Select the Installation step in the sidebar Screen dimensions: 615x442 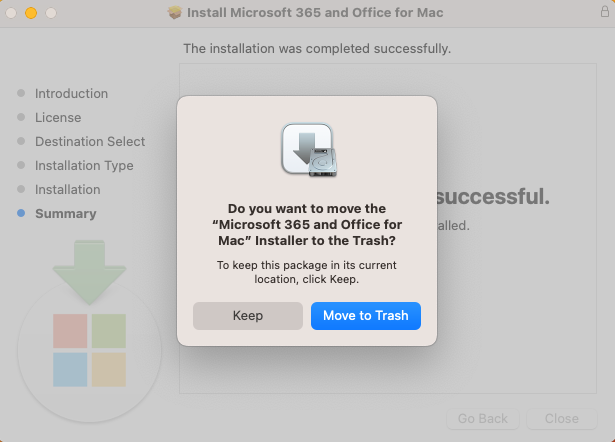point(68,189)
